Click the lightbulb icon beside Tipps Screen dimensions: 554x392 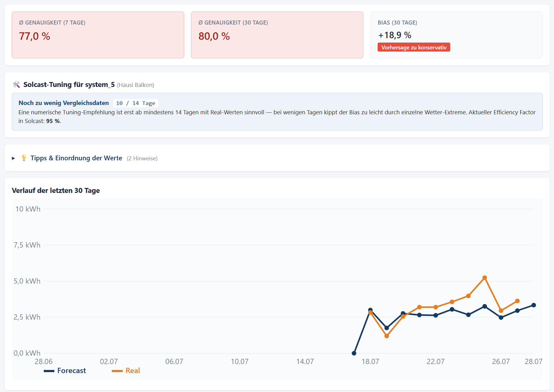[x=24, y=158]
